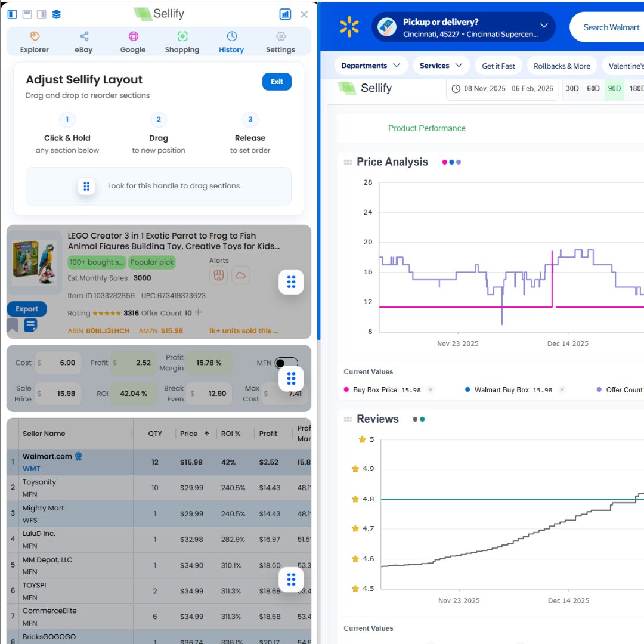Select the 60D range
The image size is (644, 644).
point(593,89)
